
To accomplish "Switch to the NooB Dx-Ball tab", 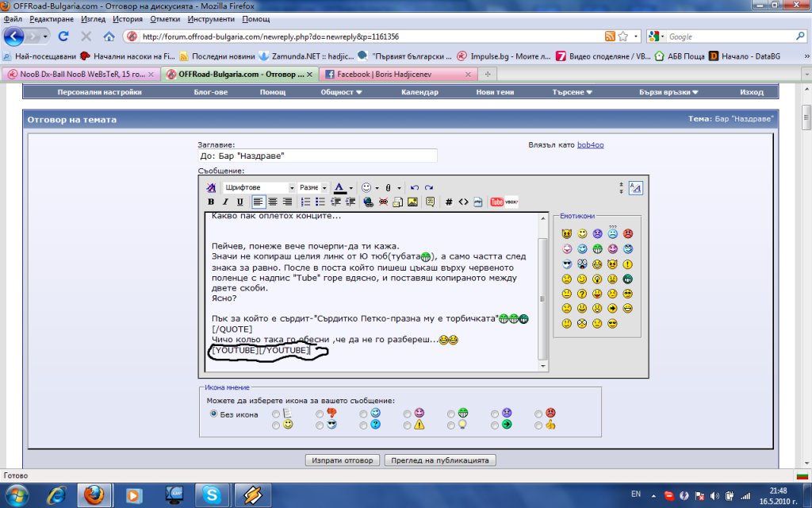I will (x=82, y=74).
